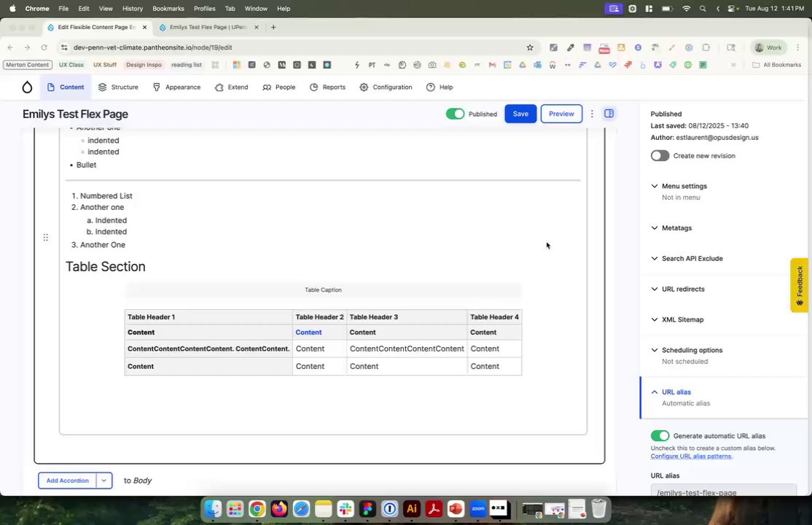
Task: Open the All Bookmarks folder
Action: 777,65
